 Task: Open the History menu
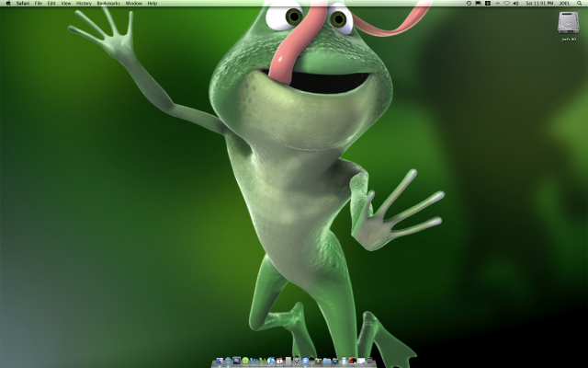pyautogui.click(x=84, y=3)
